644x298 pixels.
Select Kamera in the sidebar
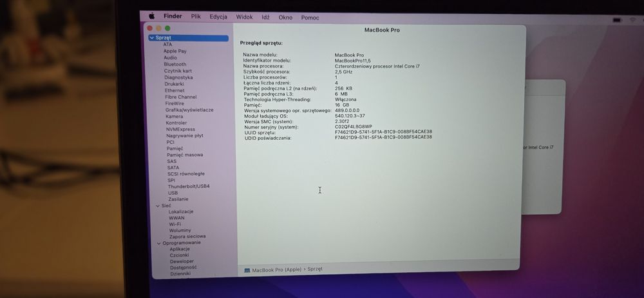pos(175,117)
